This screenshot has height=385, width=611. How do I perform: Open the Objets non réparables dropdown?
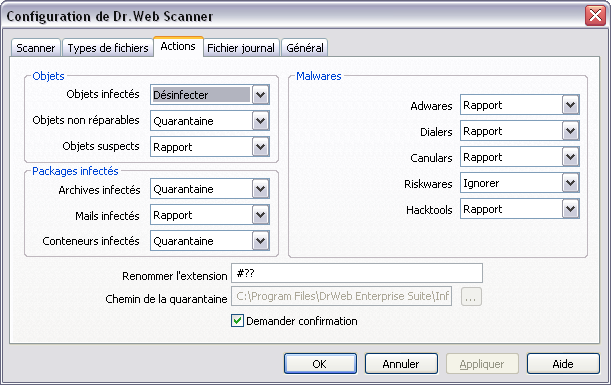pyautogui.click(x=260, y=121)
